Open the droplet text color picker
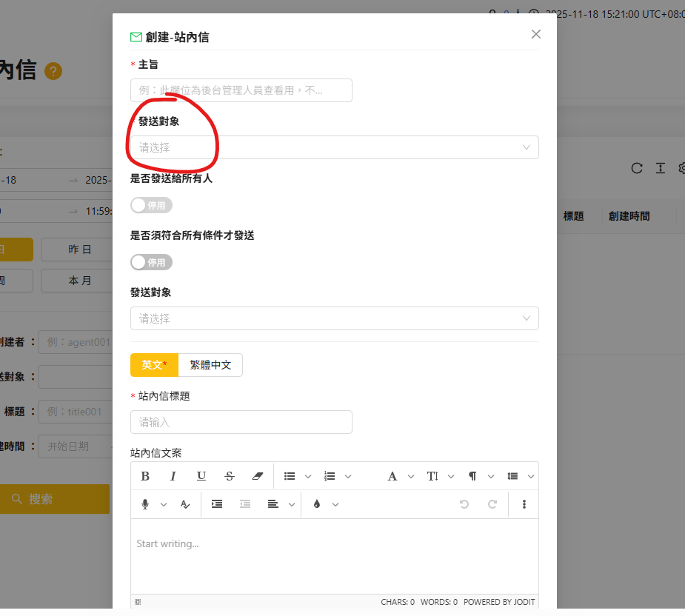The image size is (685, 616). [x=318, y=504]
